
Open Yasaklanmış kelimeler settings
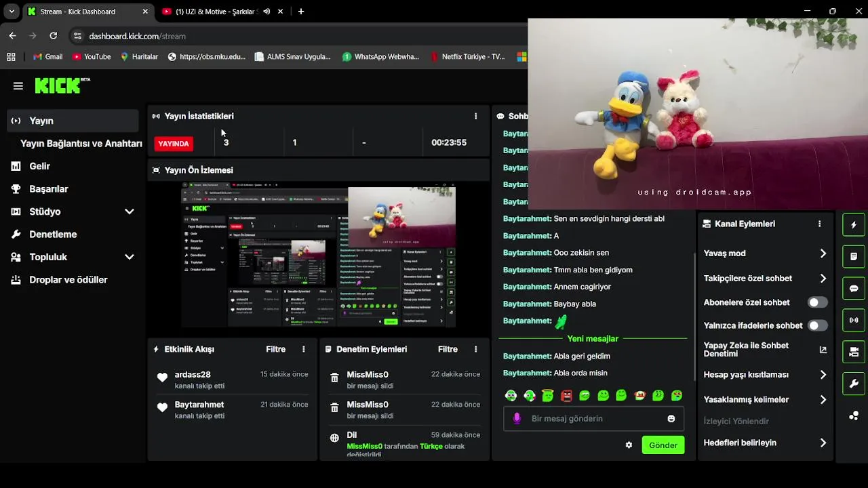pyautogui.click(x=766, y=400)
